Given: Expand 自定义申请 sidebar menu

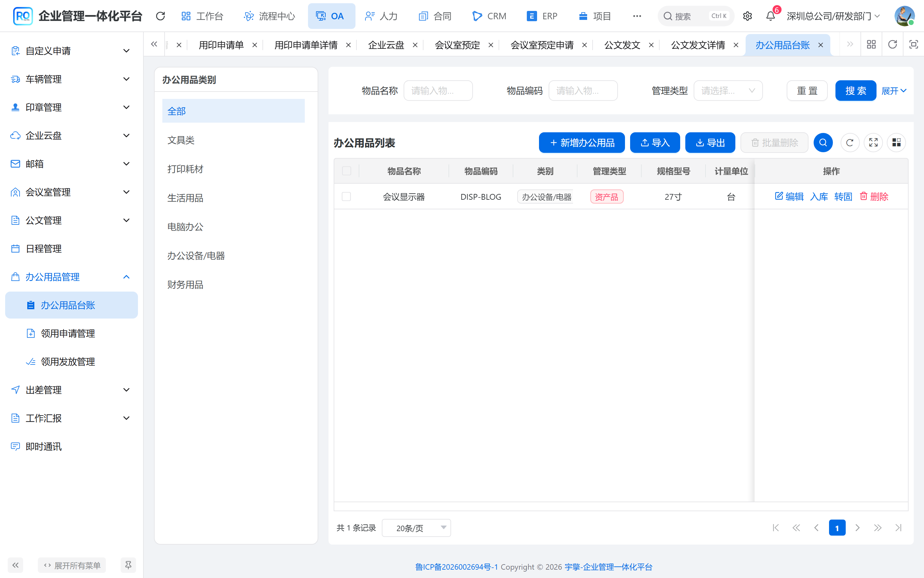Looking at the screenshot, I should (71, 51).
